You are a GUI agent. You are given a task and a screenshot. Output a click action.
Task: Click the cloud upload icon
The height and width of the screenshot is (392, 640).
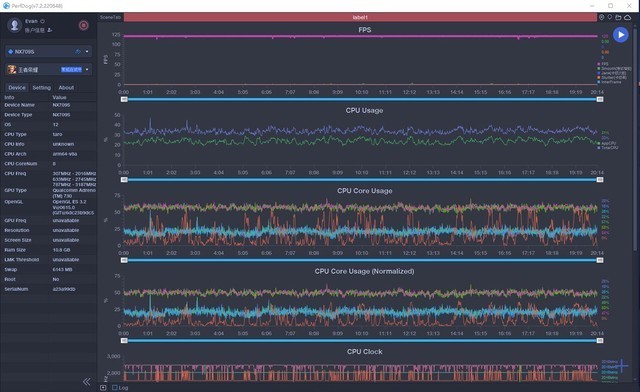[627, 17]
